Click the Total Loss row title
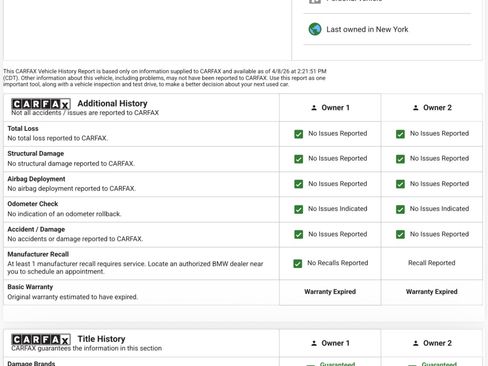This screenshot has width=488, height=366. pos(23,128)
